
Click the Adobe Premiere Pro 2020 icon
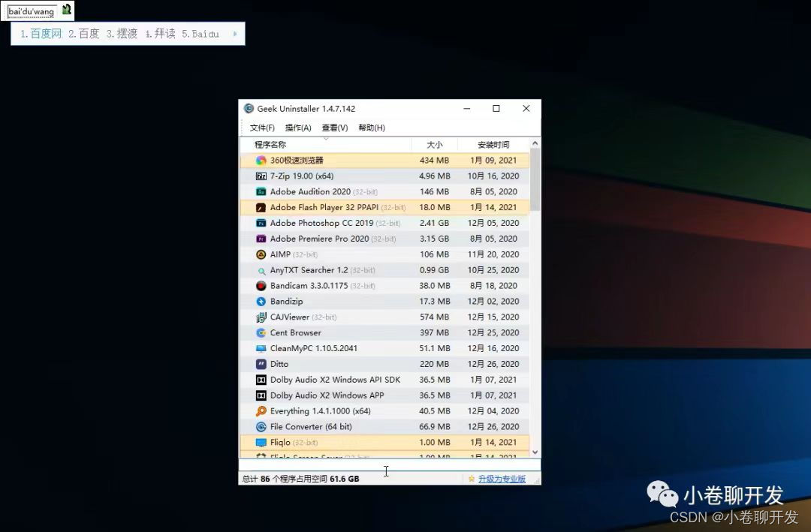pyautogui.click(x=261, y=239)
